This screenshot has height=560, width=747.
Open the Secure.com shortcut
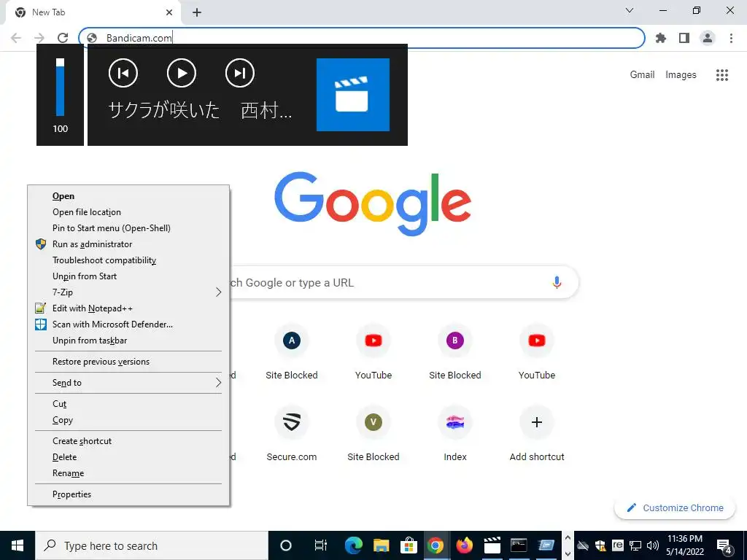point(292,433)
